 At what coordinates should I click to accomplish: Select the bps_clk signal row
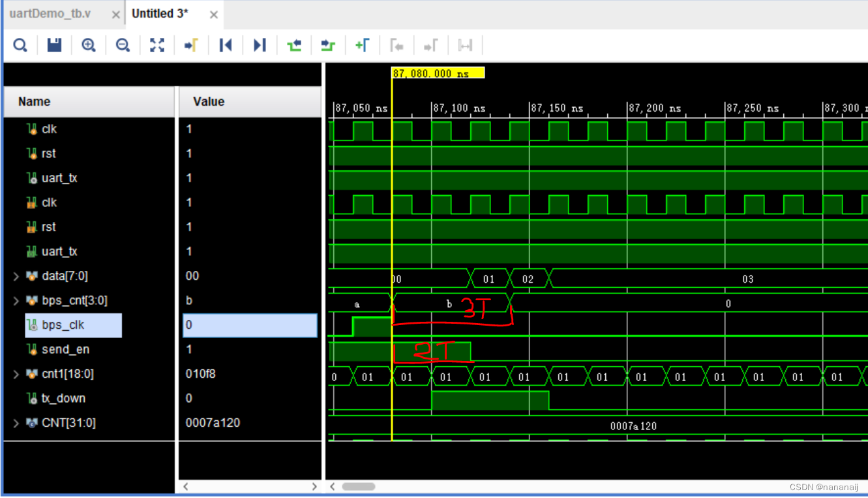click(73, 325)
